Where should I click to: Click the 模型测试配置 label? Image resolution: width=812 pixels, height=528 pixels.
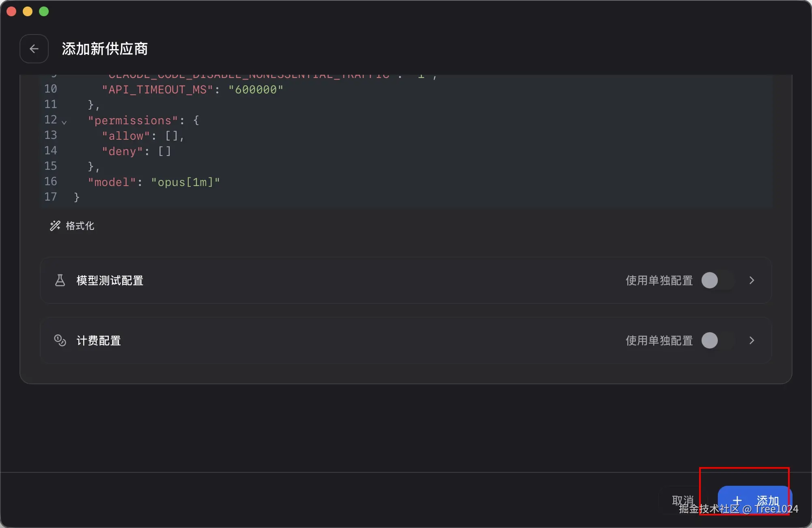pyautogui.click(x=110, y=280)
